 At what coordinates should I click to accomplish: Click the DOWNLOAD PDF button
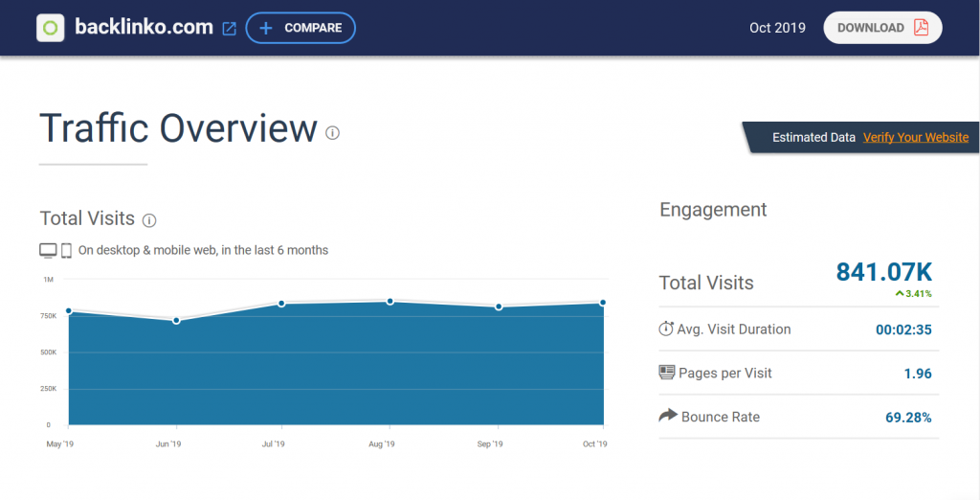pyautogui.click(x=882, y=28)
